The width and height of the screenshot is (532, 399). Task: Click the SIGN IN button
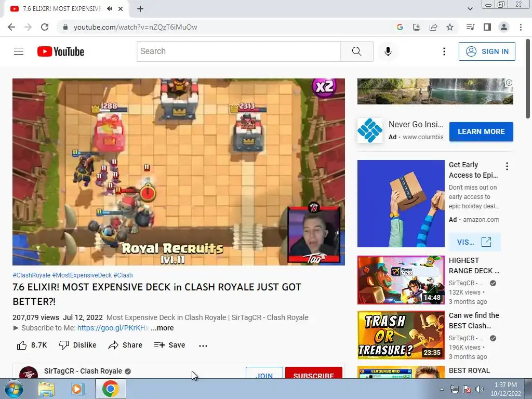pyautogui.click(x=486, y=51)
